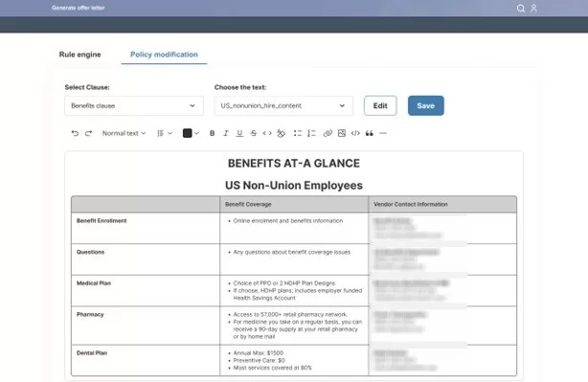The width and height of the screenshot is (588, 382).
Task: Click 'Access to 57,000+ retail pharmacy network'
Action: click(x=290, y=315)
